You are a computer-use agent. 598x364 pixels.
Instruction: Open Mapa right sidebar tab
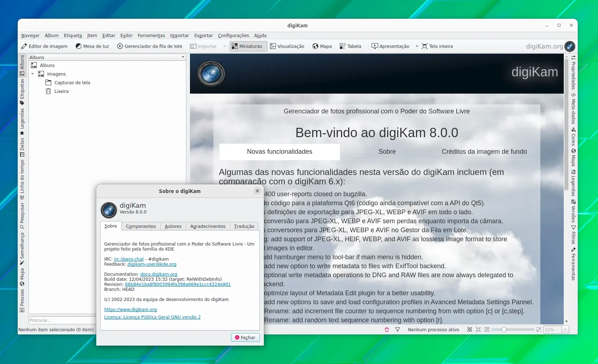coord(573,157)
